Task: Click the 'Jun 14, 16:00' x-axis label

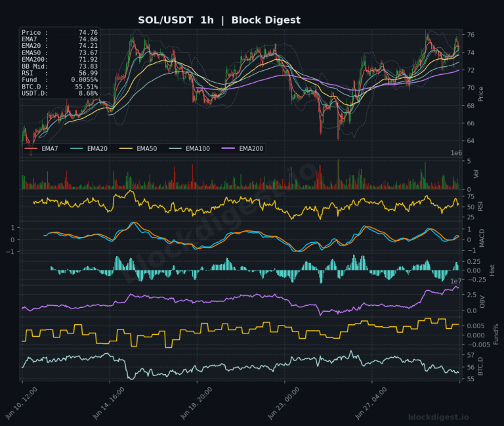Action: (x=109, y=403)
